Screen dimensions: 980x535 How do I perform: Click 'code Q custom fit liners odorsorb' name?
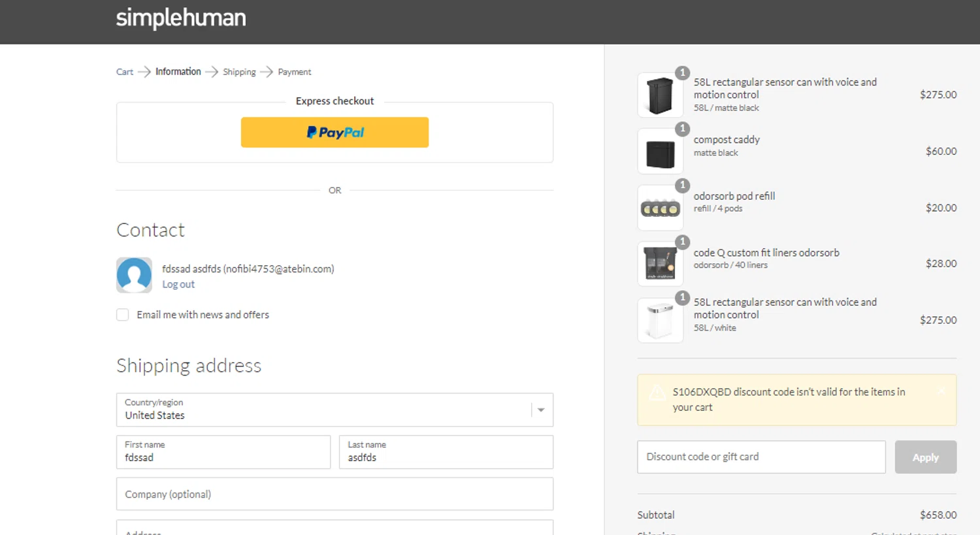coord(766,252)
